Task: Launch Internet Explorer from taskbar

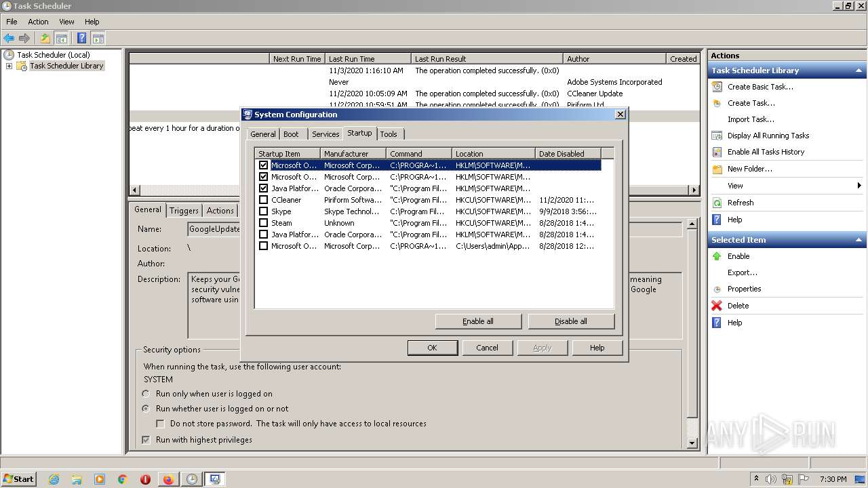Action: [x=54, y=479]
